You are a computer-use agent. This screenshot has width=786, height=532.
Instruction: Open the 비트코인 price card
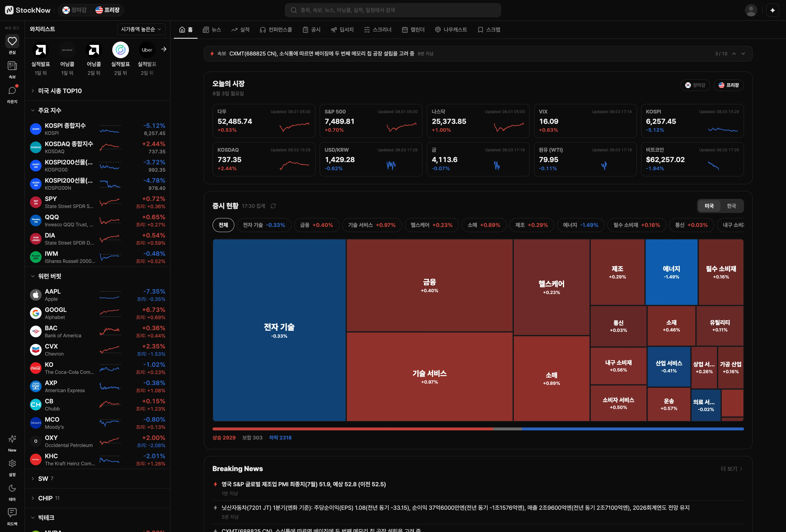[692, 159]
